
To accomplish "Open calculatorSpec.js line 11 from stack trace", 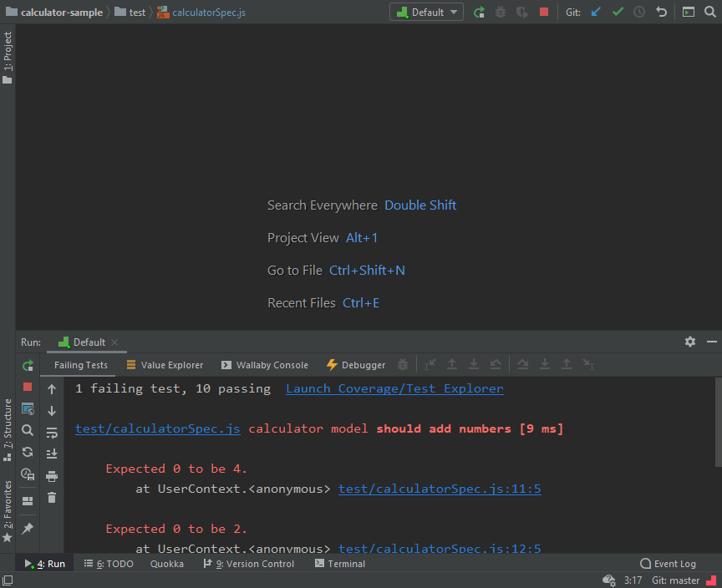I will [440, 488].
